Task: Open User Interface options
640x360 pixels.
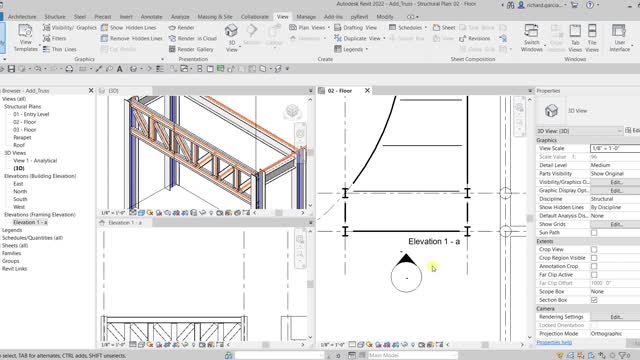Action: click(620, 38)
